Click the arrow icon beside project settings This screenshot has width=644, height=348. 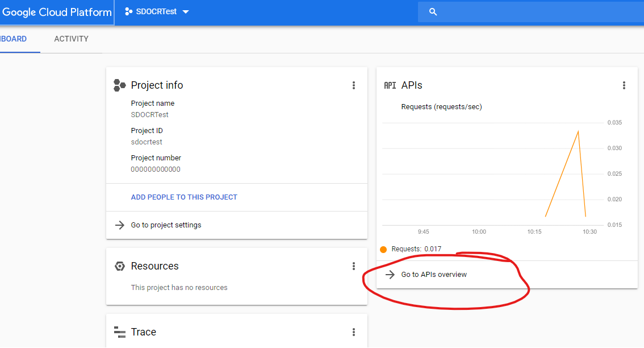(119, 225)
